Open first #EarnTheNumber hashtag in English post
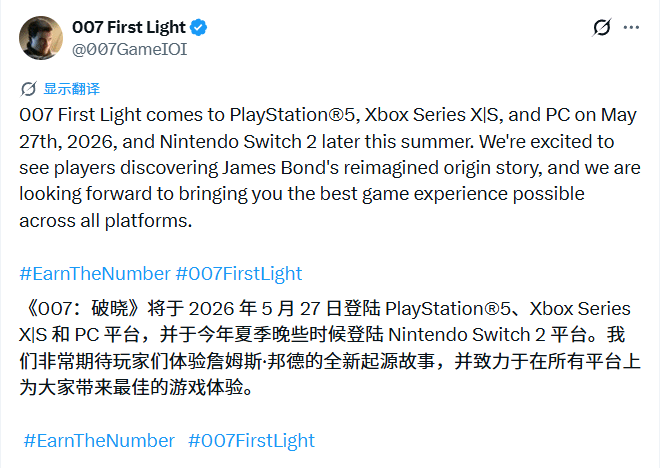661x468 pixels. tap(95, 273)
